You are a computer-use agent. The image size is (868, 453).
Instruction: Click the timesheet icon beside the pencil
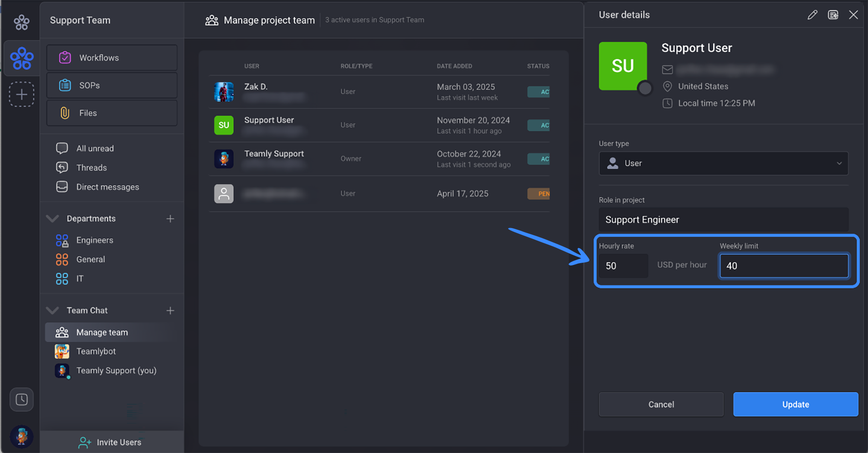(x=833, y=15)
